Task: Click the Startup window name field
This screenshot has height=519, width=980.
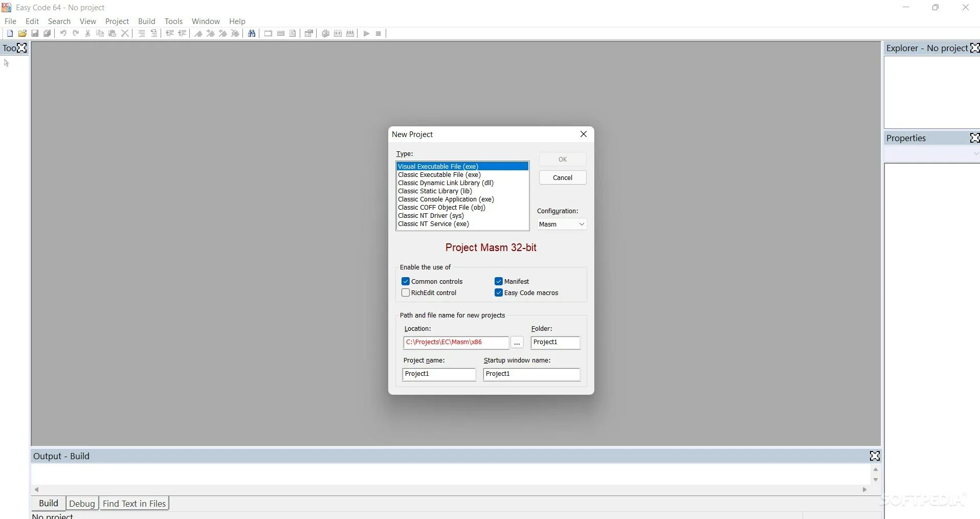Action: pyautogui.click(x=532, y=374)
